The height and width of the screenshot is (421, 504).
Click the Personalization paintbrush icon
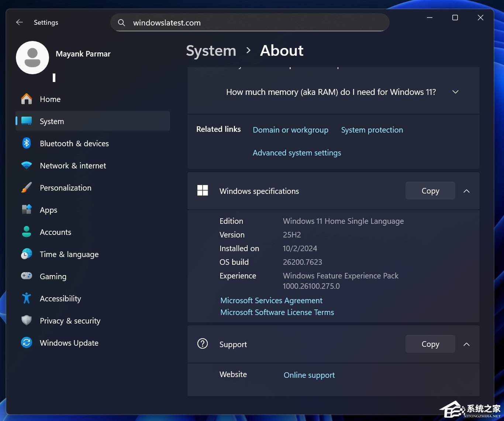(27, 188)
